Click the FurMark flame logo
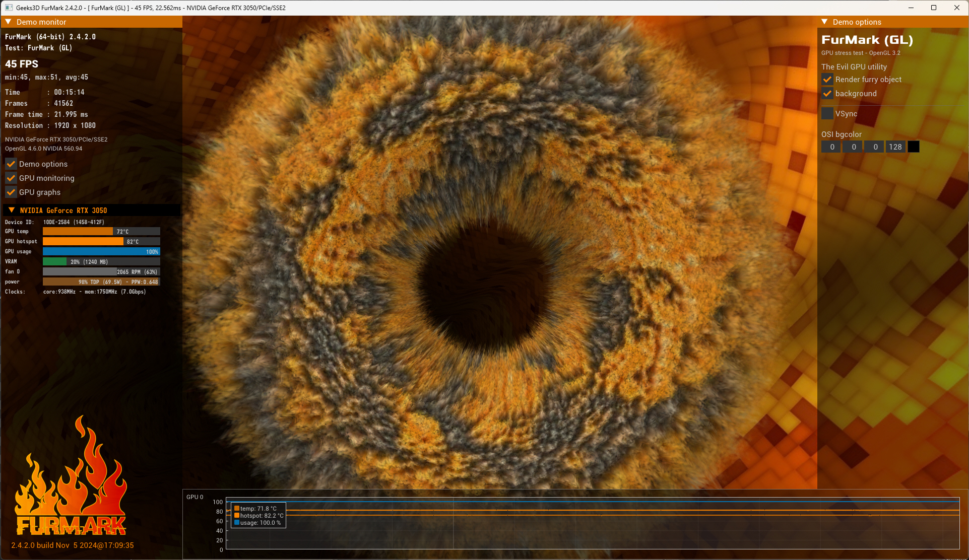This screenshot has height=560, width=969. [71, 478]
